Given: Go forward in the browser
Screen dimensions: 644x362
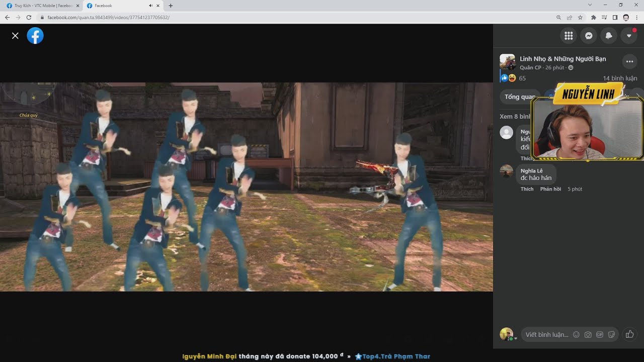Looking at the screenshot, I should pyautogui.click(x=18, y=17).
